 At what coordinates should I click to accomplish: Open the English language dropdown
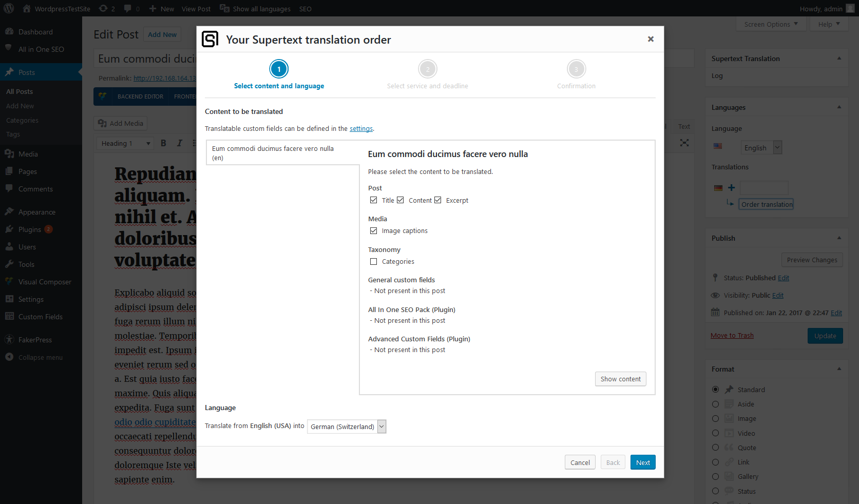tap(761, 148)
